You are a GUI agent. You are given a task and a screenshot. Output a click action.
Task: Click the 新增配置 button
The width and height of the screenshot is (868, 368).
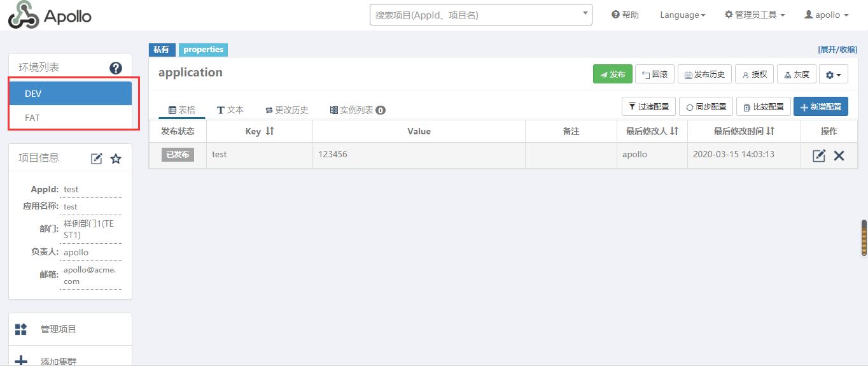[x=820, y=107]
